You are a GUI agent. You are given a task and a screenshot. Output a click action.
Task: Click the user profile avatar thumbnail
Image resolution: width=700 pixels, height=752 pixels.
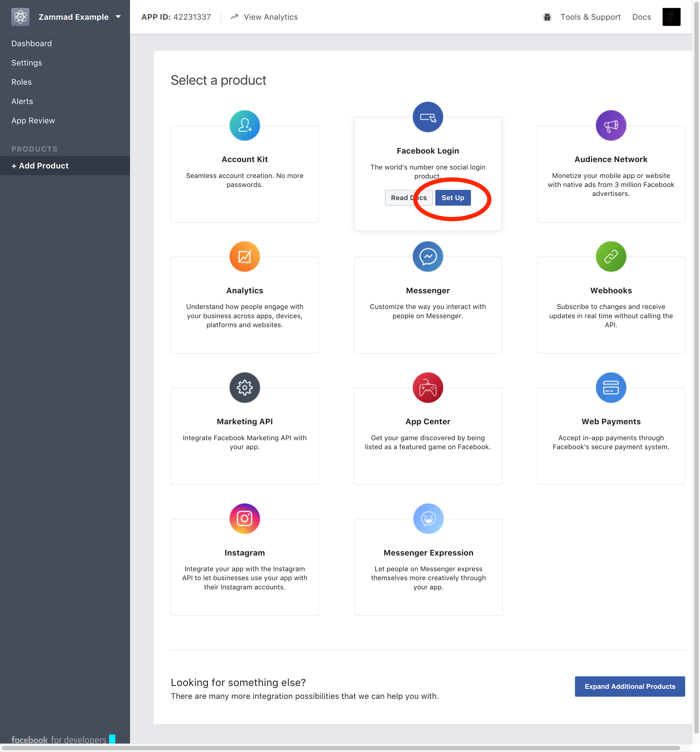tap(671, 17)
